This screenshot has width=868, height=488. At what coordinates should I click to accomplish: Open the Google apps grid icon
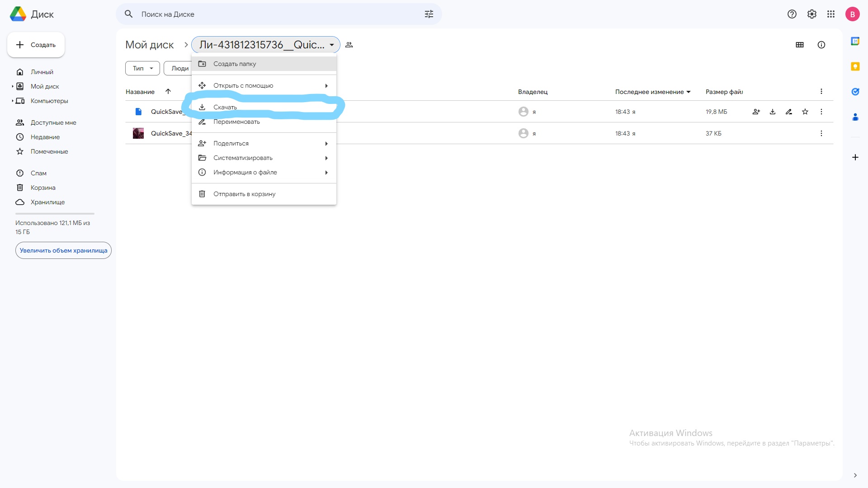[x=831, y=14]
